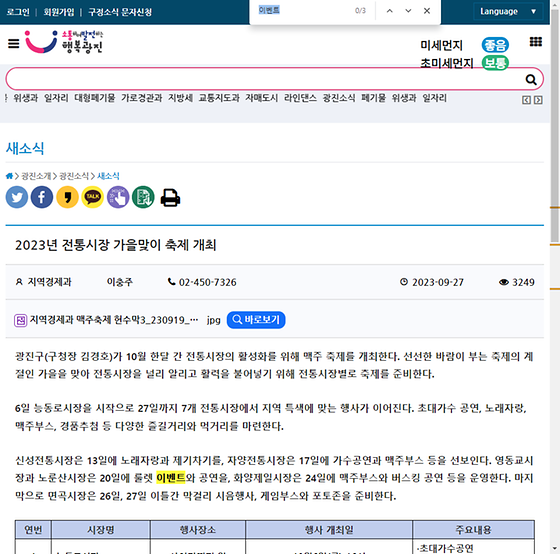Viewport: 560px width, 554px height.
Task: Click the 좋음 fine dust badge
Action: pos(495,45)
